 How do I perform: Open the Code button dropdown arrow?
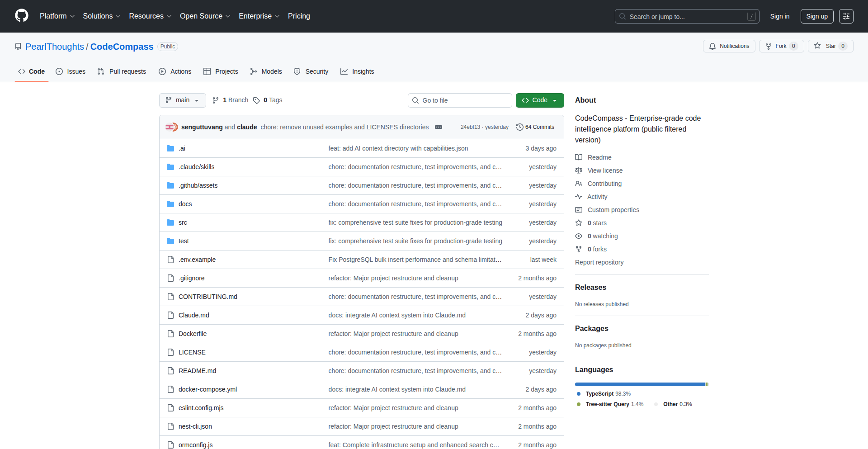(x=555, y=100)
